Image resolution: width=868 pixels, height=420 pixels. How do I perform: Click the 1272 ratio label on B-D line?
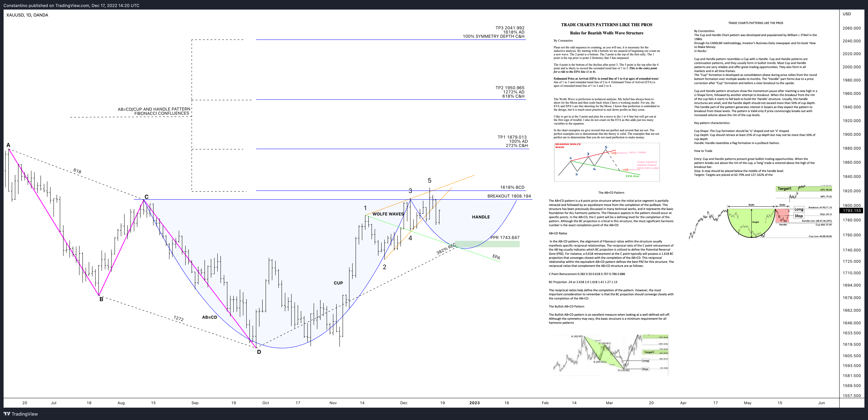(x=178, y=318)
